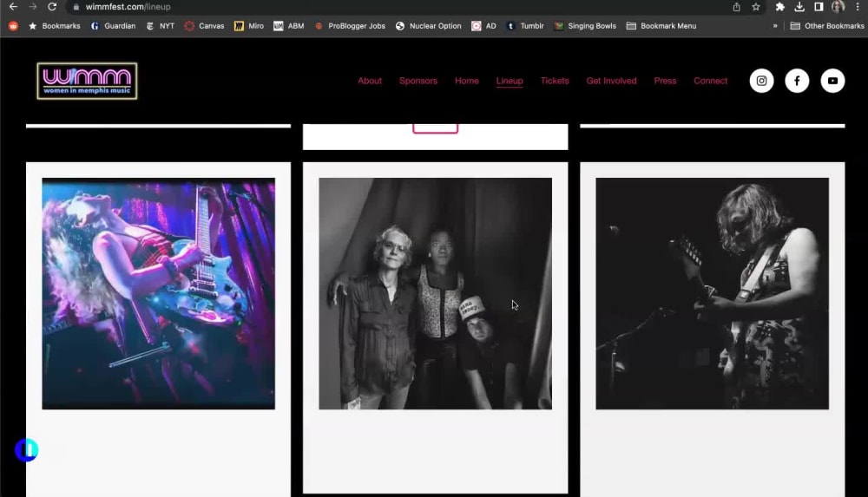Image resolution: width=868 pixels, height=497 pixels.
Task: Click the browser back arrow
Action: (13, 7)
